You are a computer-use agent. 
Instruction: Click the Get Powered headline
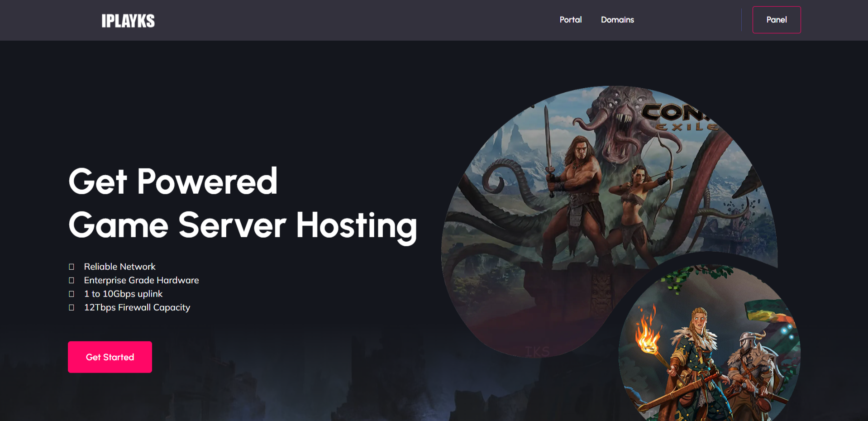(173, 181)
